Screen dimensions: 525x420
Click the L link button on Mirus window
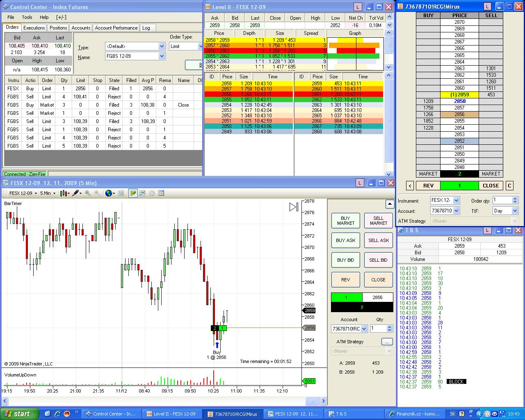[487, 7]
